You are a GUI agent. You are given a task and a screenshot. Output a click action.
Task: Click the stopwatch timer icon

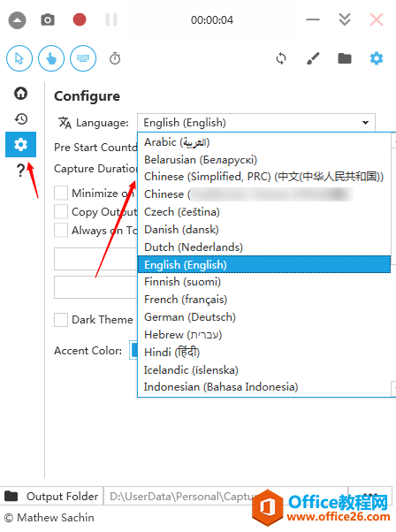pyautogui.click(x=115, y=58)
